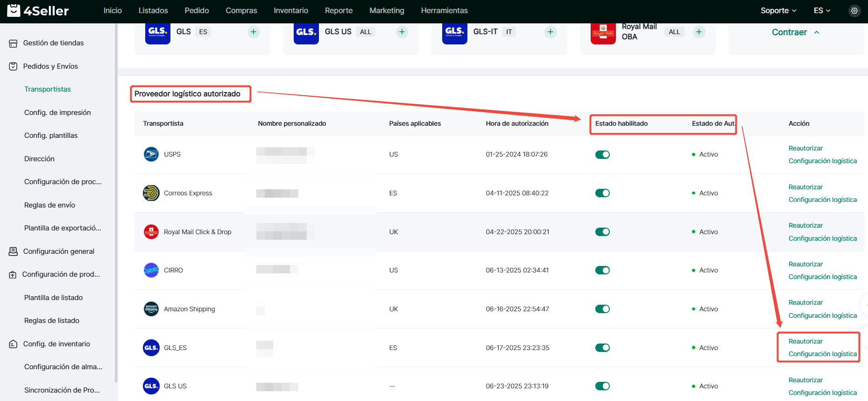Collapse the Pedidos y Envíos section
Screen dimensions: 868x401
[50, 66]
